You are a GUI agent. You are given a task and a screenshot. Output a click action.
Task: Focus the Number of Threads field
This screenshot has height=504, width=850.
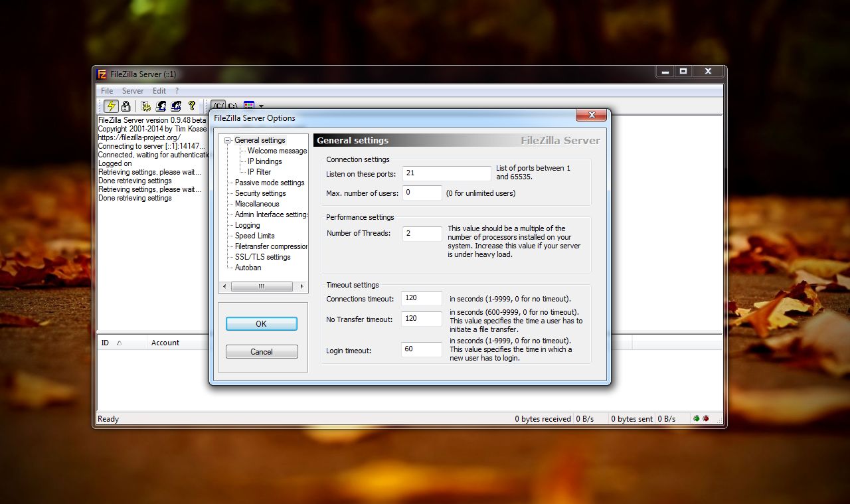pyautogui.click(x=422, y=234)
